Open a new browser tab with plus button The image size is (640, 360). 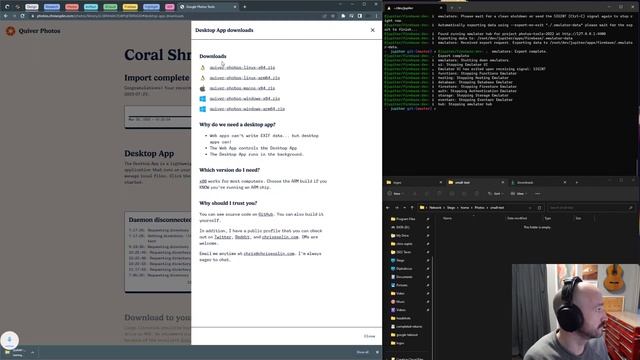244,7
